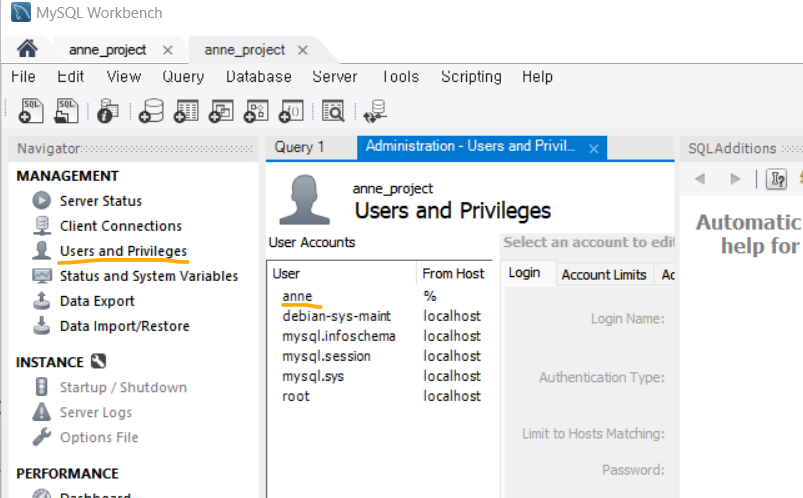Open Server Status in Management

click(x=100, y=201)
